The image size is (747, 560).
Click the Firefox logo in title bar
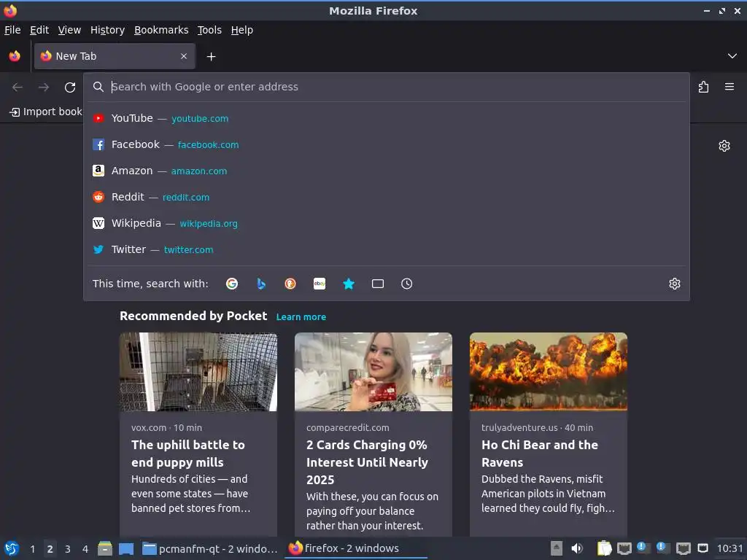[x=10, y=10]
